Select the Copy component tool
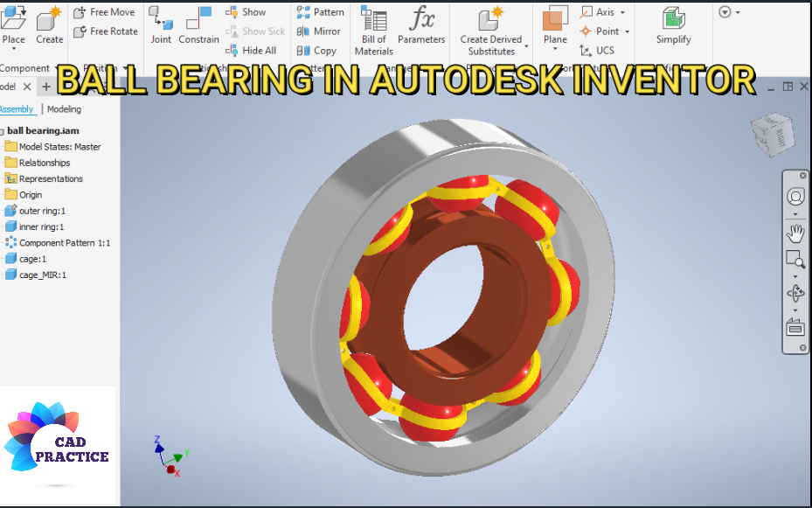This screenshot has width=812, height=508. [316, 50]
